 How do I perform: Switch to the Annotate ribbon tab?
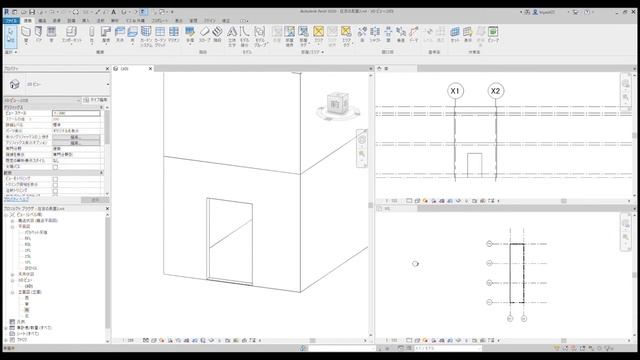tap(100, 20)
